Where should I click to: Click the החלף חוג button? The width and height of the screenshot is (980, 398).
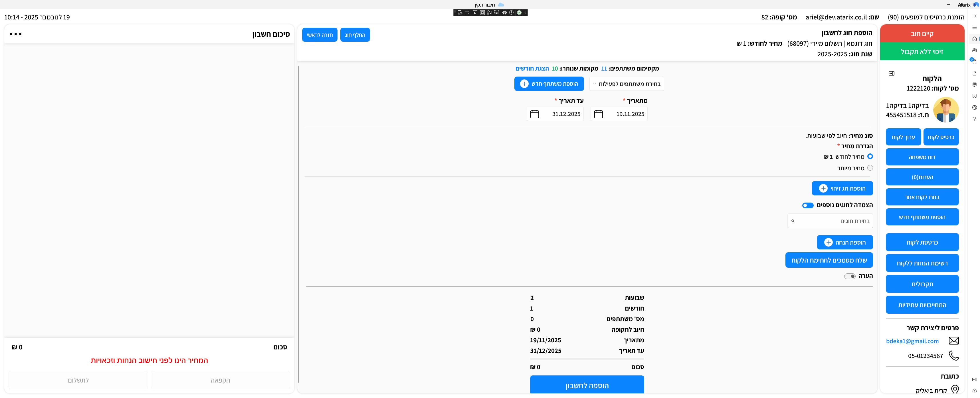click(355, 35)
